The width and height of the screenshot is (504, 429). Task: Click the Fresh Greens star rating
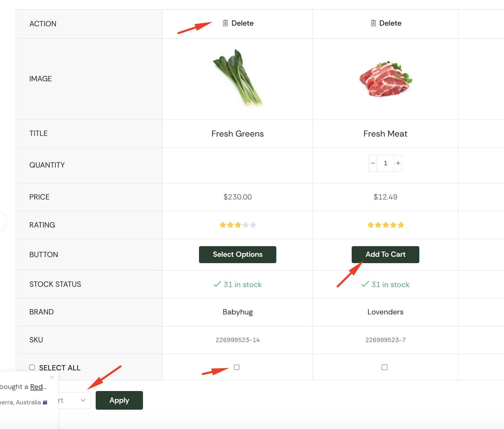pos(238,225)
